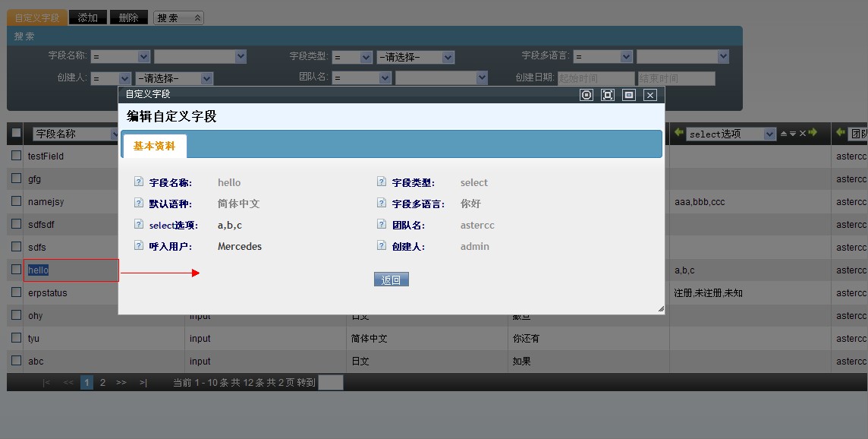Viewport: 868px width, 439px height.
Task: Click green right arrow after select选项 column
Action: pos(813,134)
